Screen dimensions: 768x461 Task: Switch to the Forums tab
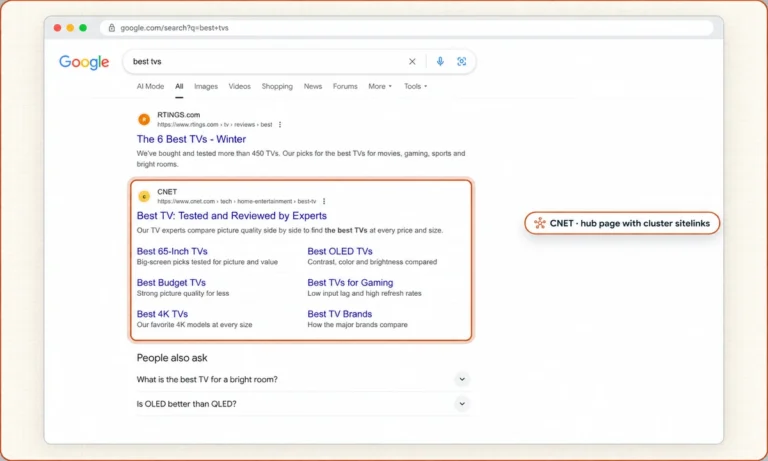pos(345,86)
